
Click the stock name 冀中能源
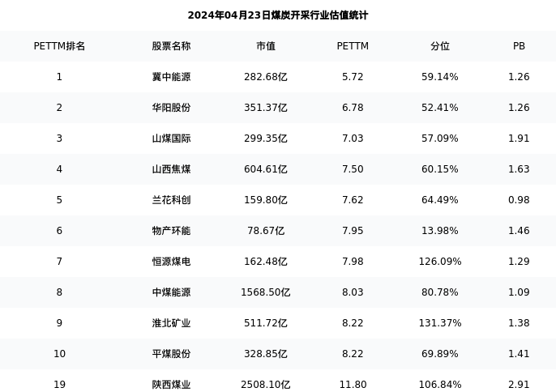(171, 77)
